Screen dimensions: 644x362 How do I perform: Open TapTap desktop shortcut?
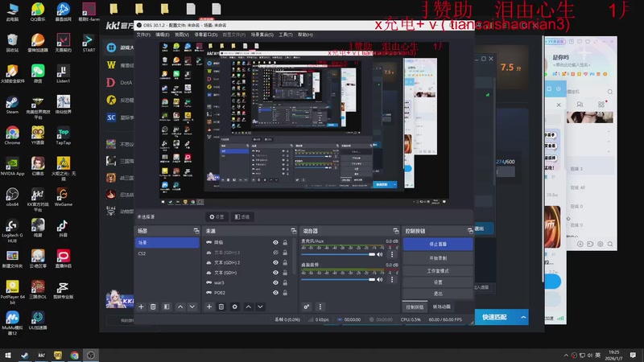pyautogui.click(x=63, y=135)
